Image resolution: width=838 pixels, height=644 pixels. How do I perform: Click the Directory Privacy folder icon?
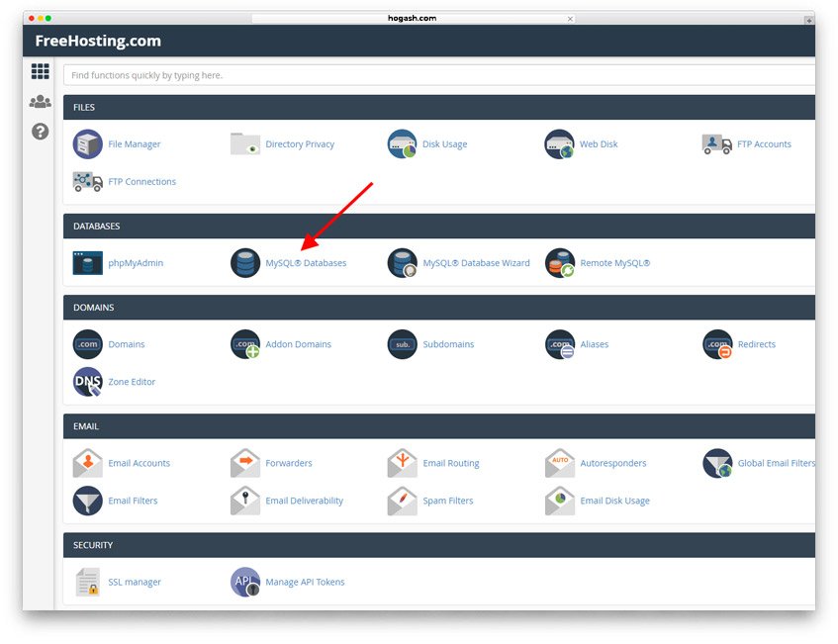click(x=245, y=143)
